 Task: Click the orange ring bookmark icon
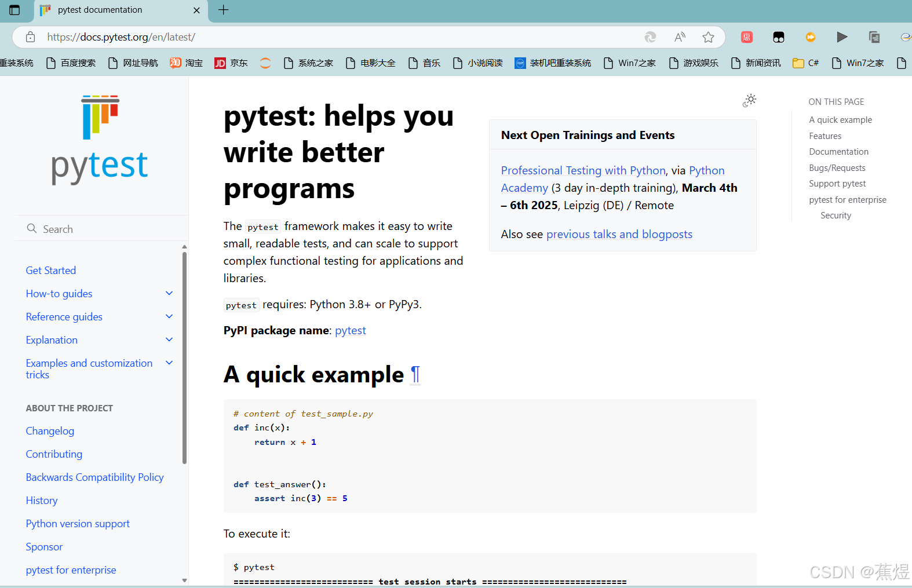(x=265, y=63)
